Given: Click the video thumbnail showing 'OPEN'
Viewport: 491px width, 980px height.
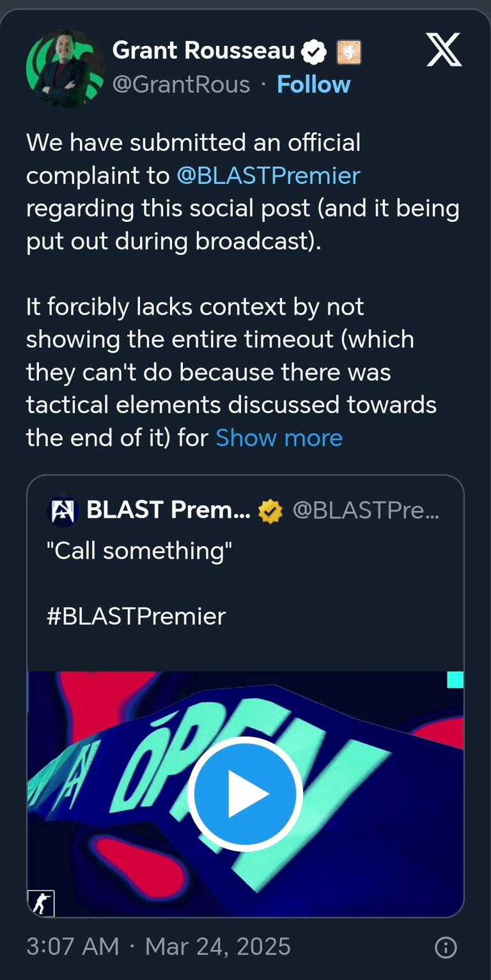Looking at the screenshot, I should (128, 735).
